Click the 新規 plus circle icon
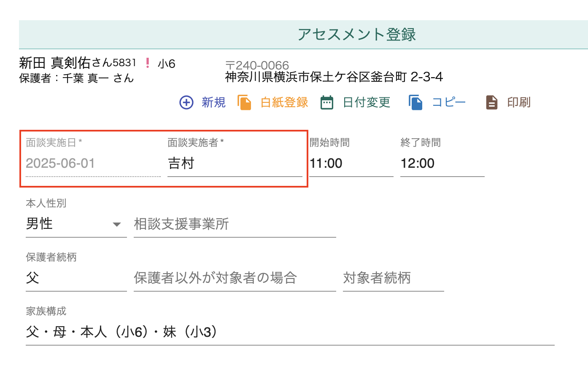The image size is (588, 365). (x=186, y=102)
